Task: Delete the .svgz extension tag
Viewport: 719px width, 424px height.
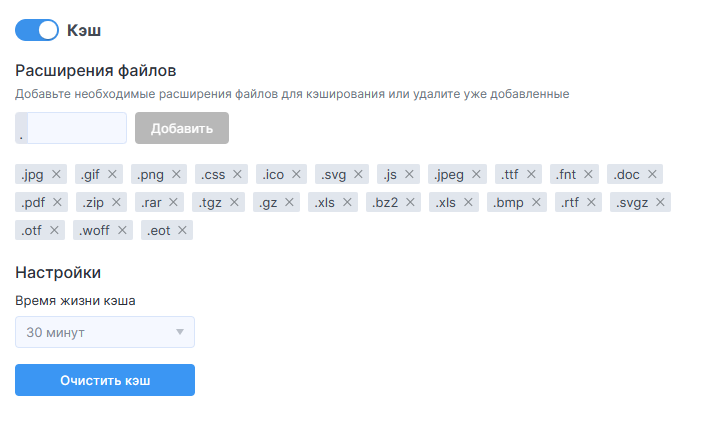Action: (659, 202)
